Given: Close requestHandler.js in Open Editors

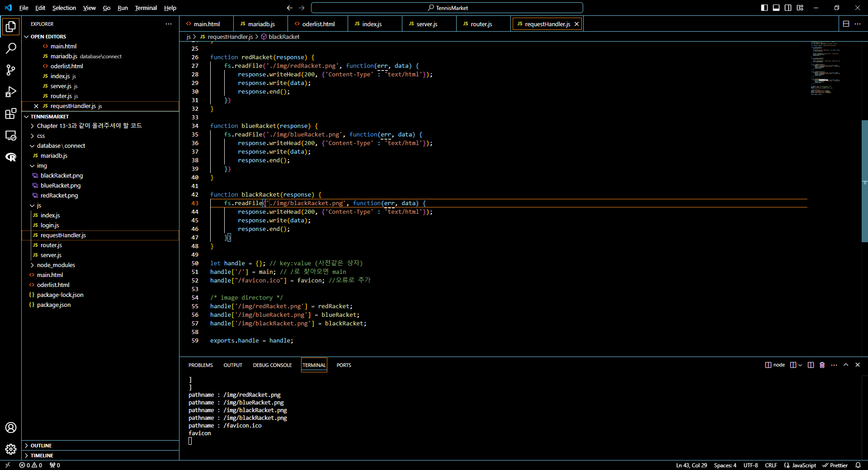Looking at the screenshot, I should tap(36, 106).
